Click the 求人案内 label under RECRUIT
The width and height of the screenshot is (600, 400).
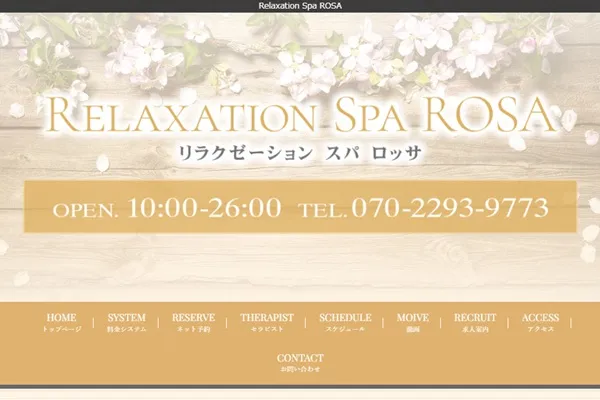(x=475, y=329)
